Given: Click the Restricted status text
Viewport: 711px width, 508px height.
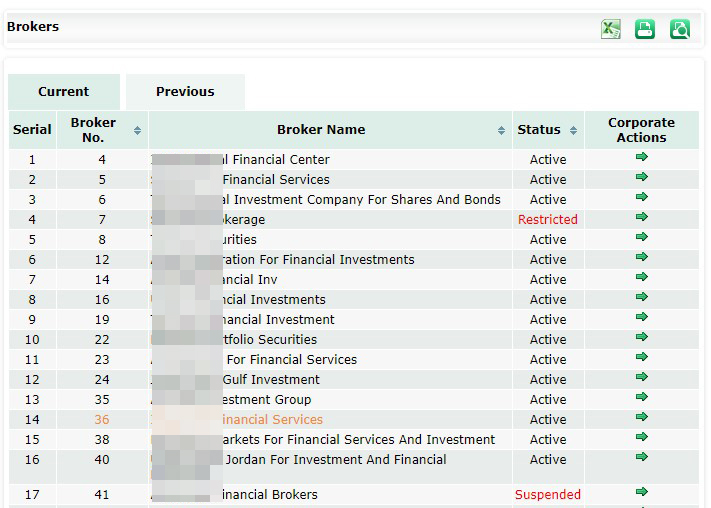Looking at the screenshot, I should pyautogui.click(x=548, y=220).
